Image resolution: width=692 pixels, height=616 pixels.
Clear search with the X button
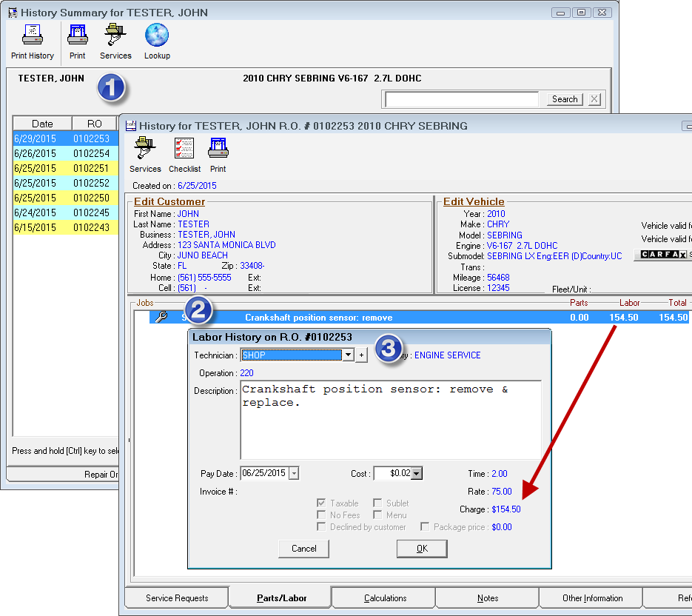click(595, 99)
